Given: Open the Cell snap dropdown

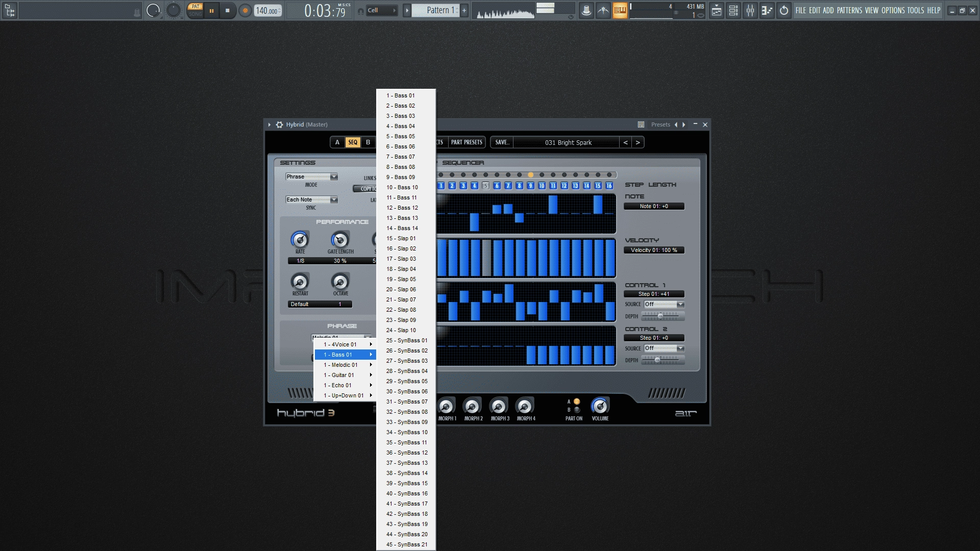Looking at the screenshot, I should 382,10.
